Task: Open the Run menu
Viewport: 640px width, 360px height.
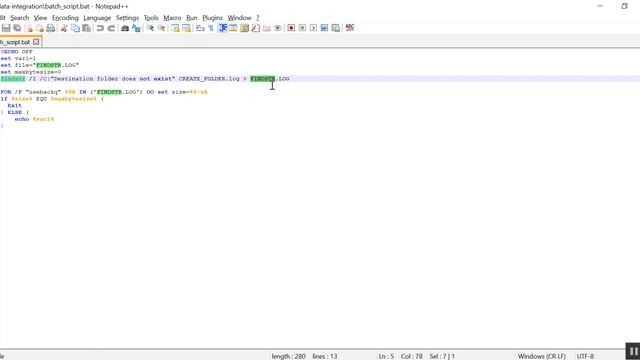Action: [x=191, y=18]
